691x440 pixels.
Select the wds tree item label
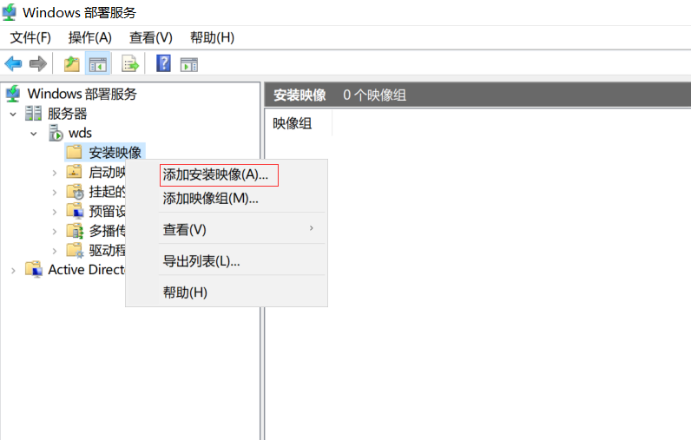80,133
